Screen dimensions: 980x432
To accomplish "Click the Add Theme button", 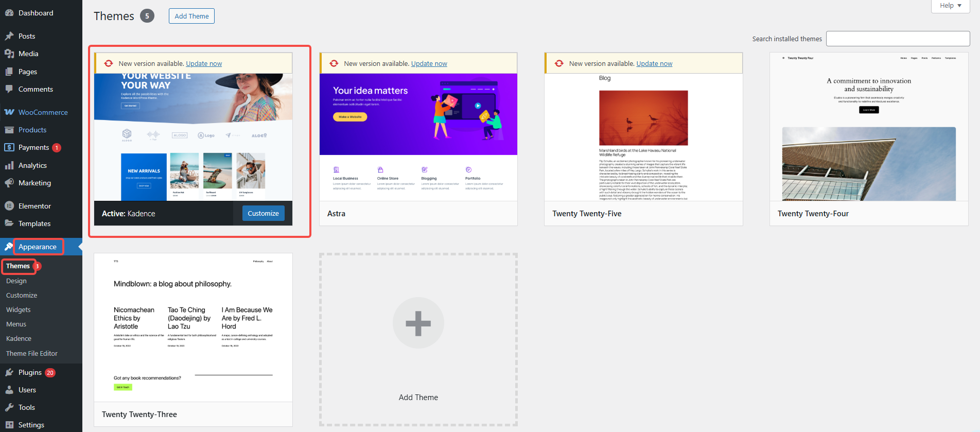I will pos(191,16).
